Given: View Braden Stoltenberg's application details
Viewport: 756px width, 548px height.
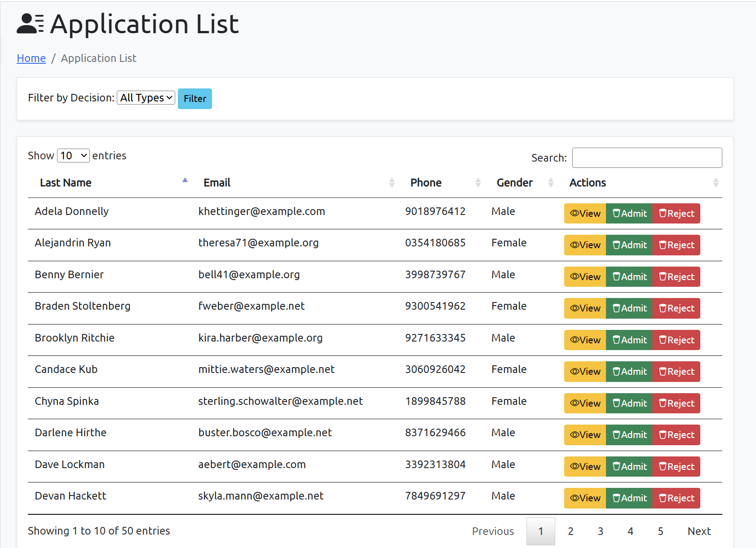Looking at the screenshot, I should (x=585, y=308).
